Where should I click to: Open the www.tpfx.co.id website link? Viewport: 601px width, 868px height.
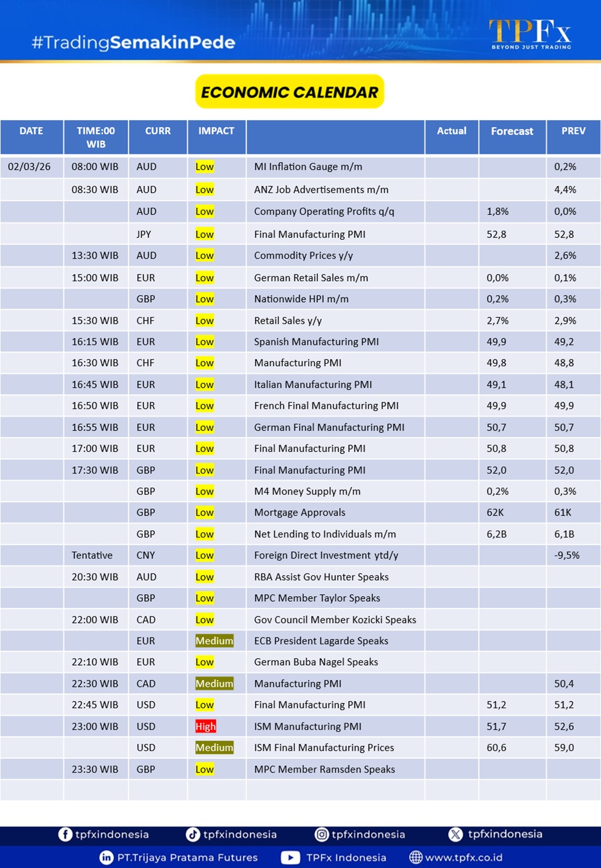464,858
